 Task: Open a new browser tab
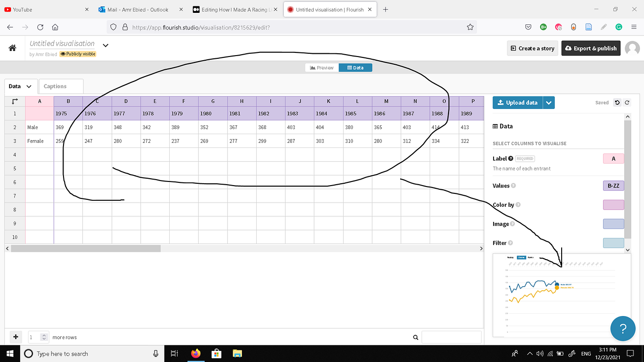pyautogui.click(x=385, y=9)
